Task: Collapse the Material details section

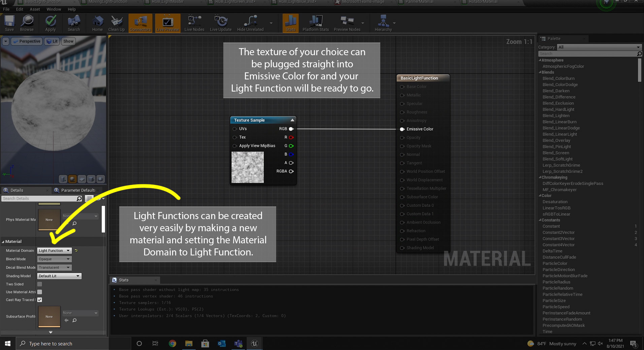Action: coord(3,242)
